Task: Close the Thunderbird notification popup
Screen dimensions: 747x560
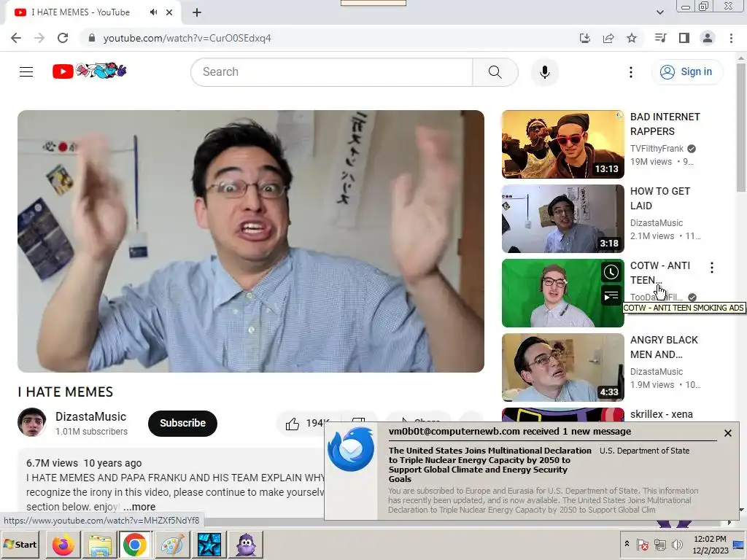Action: [x=727, y=433]
